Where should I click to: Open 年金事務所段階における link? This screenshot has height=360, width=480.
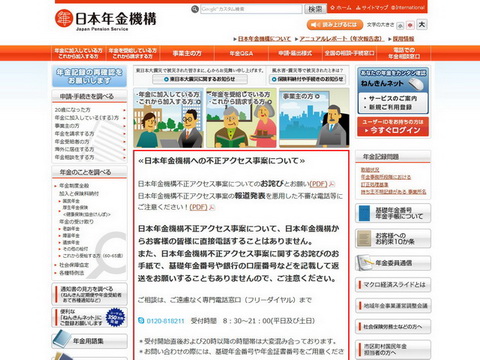386,177
